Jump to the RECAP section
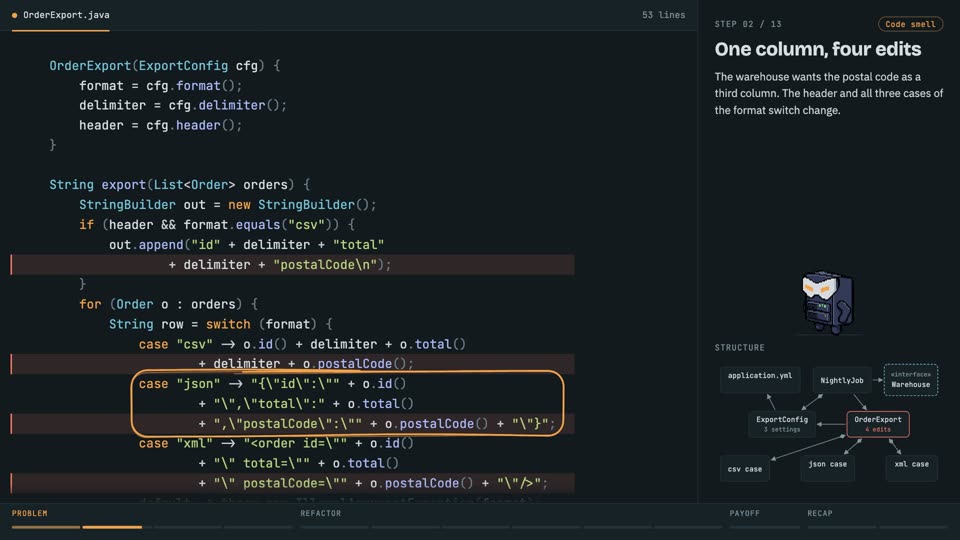Image resolution: width=960 pixels, height=540 pixels. point(820,513)
